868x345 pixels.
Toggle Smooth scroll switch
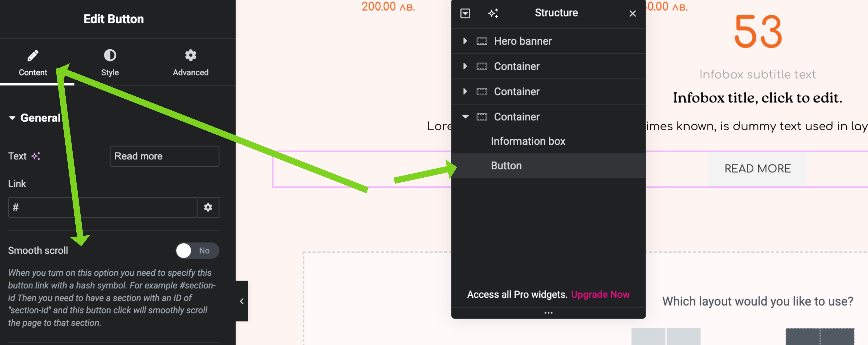point(197,251)
